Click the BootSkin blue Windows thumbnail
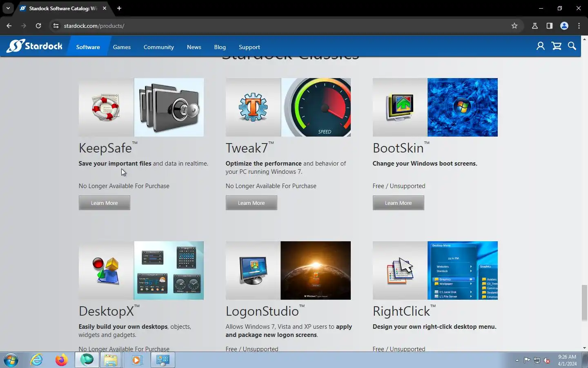The image size is (588, 368). 463,107
